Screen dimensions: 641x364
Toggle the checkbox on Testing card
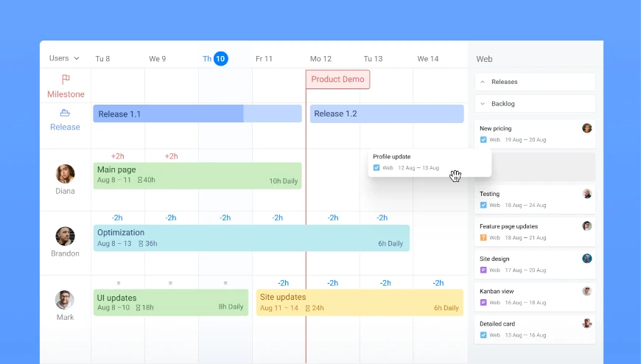pyautogui.click(x=483, y=205)
